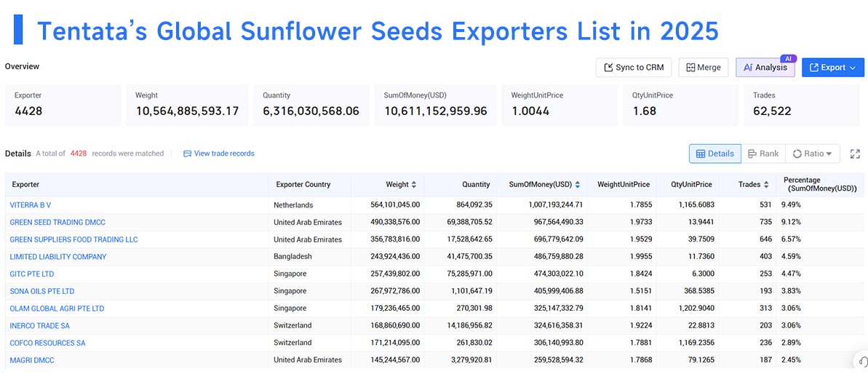Click WeightUnitPrice value 1.8141
This screenshot has height=377, width=868.
click(x=641, y=308)
